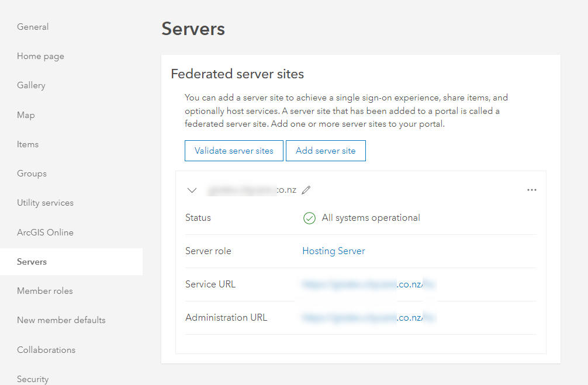Click Validate server sites button
The image size is (588, 385).
pyautogui.click(x=234, y=151)
